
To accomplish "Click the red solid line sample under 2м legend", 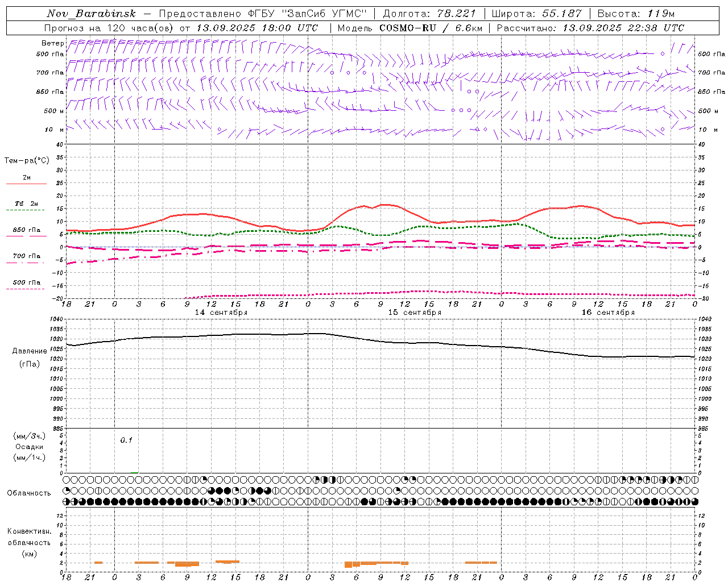I will click(26, 184).
